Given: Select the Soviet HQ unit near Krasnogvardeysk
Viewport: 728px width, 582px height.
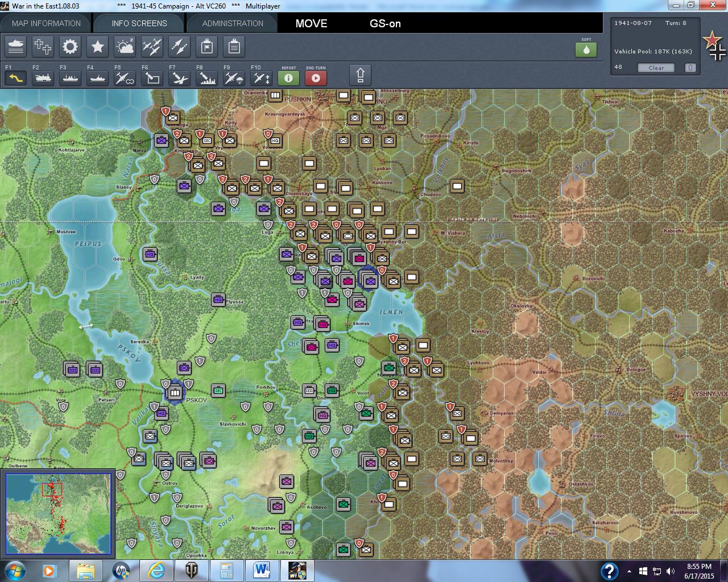Looking at the screenshot, I should 275,140.
